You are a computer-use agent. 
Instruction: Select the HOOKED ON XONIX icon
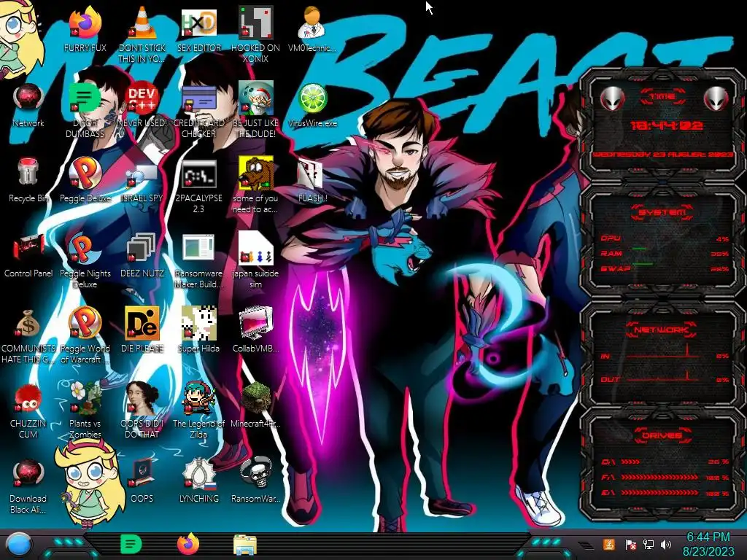click(255, 23)
